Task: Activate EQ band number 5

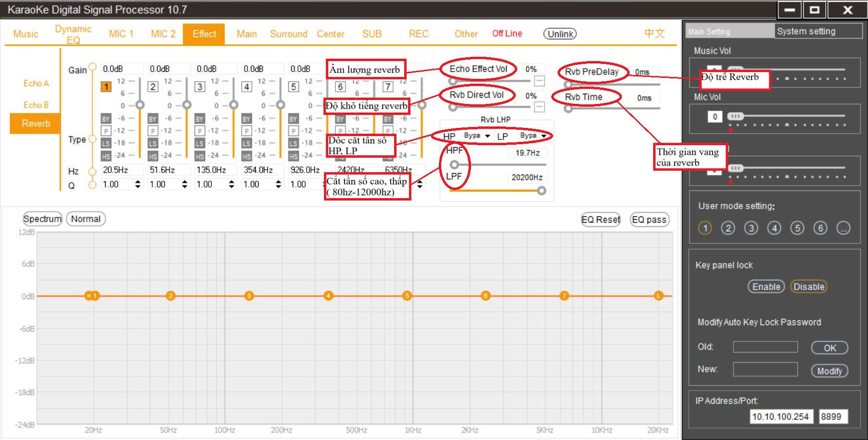Action: [x=293, y=87]
